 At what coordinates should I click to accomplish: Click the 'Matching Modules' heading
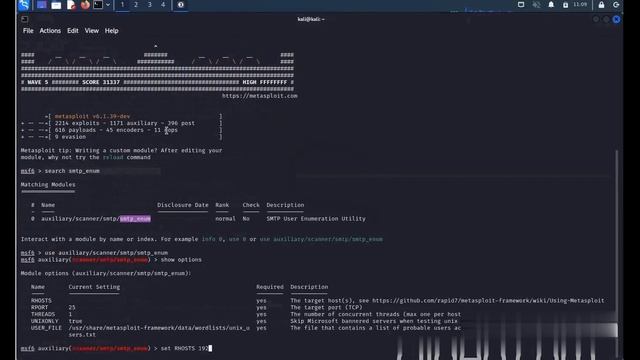(x=48, y=184)
